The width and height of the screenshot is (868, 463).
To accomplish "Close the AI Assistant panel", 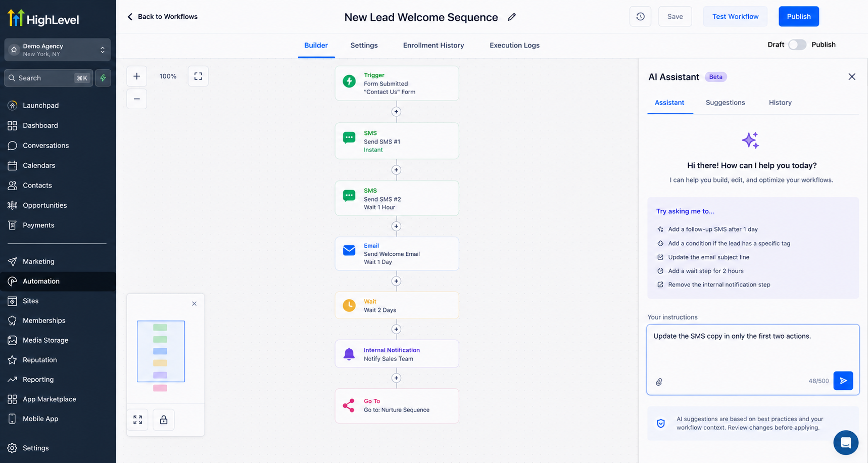I will (x=852, y=77).
